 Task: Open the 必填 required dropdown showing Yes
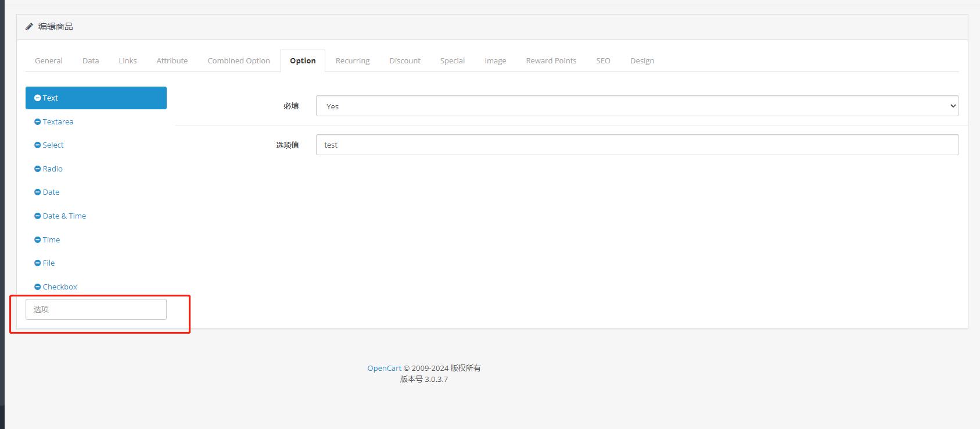637,106
